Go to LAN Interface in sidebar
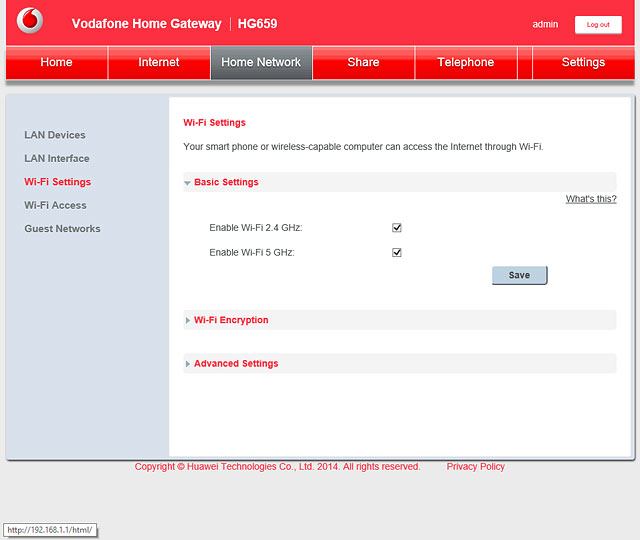The height and width of the screenshot is (540, 640). point(57,158)
